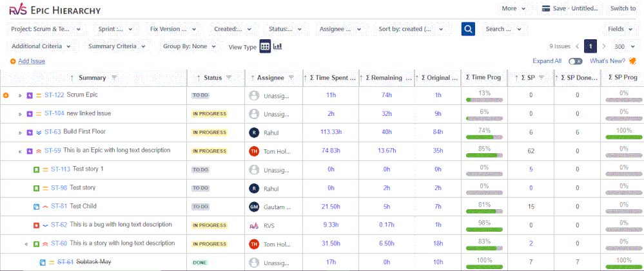
Task: Click the filter icon in Summary header
Action: (114, 77)
